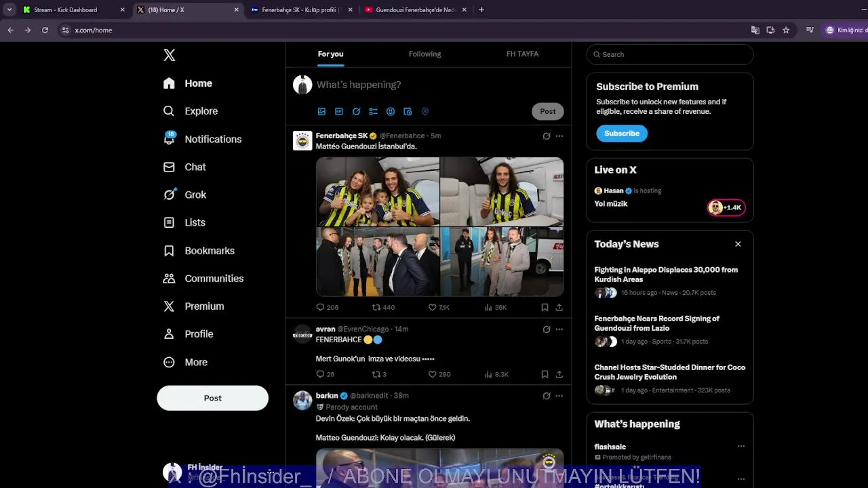Click the Search field on X
Viewport: 868px width, 488px height.
tap(670, 54)
